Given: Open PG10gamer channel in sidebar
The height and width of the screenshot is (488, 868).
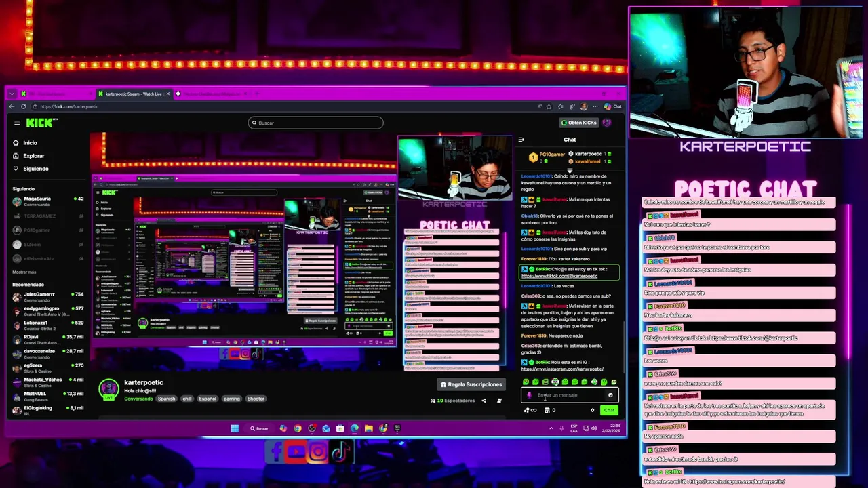Looking at the screenshot, I should tap(47, 230).
